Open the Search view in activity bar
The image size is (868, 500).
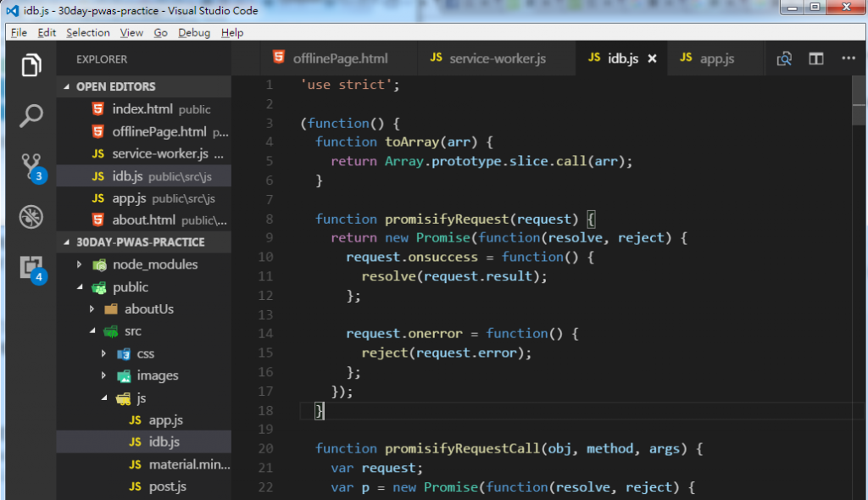pyautogui.click(x=31, y=116)
